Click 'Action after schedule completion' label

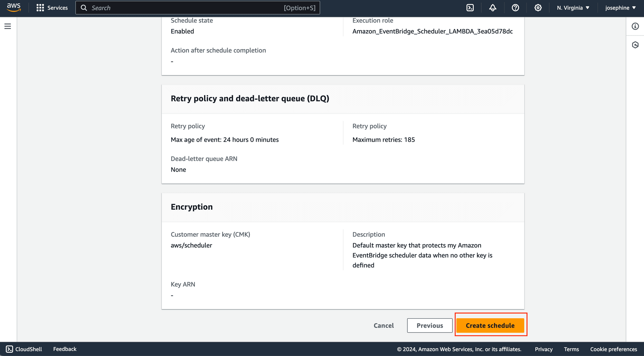coord(218,50)
